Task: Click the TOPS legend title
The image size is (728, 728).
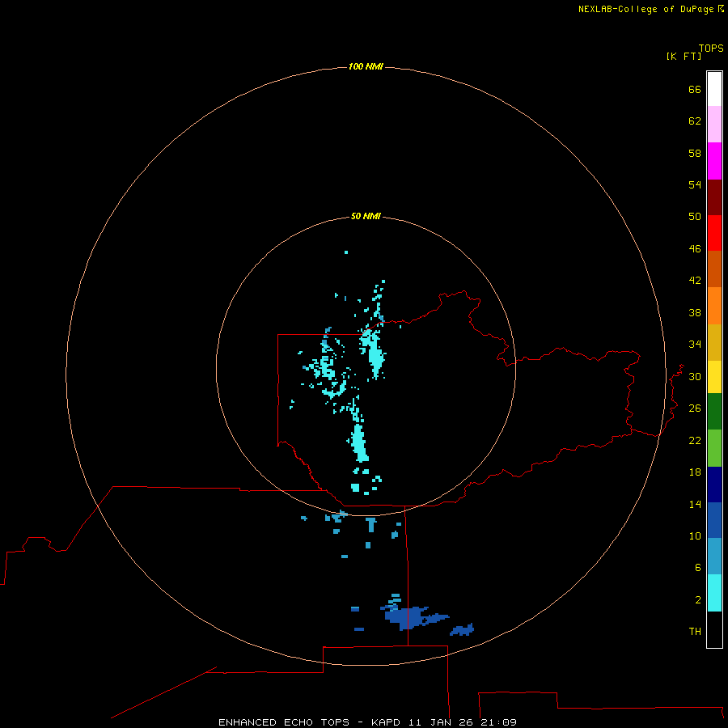Action: point(711,48)
